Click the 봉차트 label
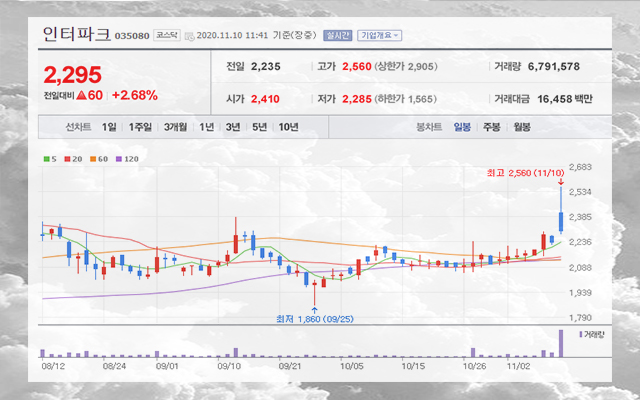Viewport: 640px width, 400px height. [x=429, y=127]
